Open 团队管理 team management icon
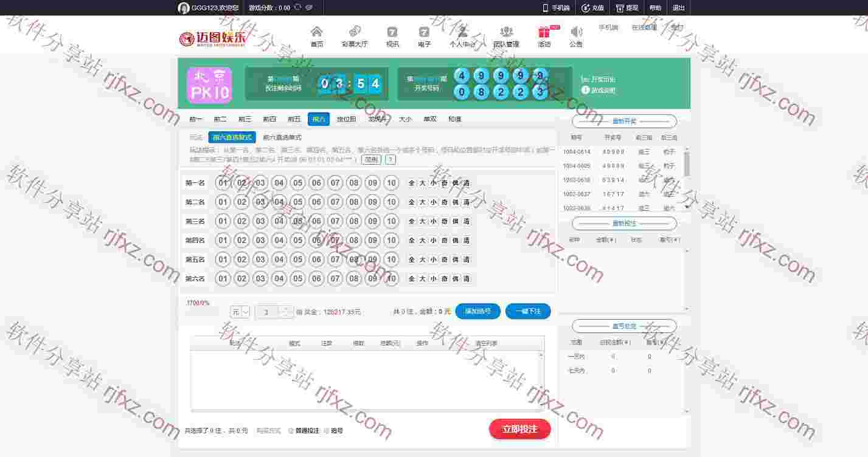The height and width of the screenshot is (457, 868). point(506,32)
